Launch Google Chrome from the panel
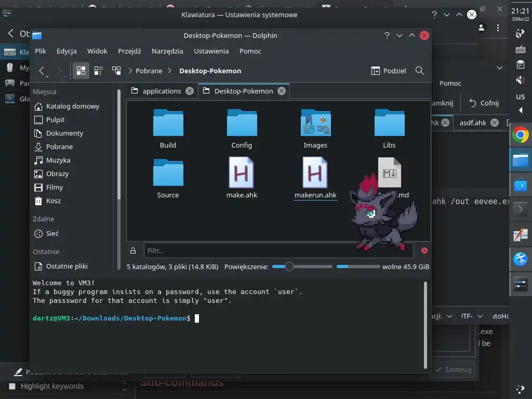532x399 pixels. [x=521, y=135]
